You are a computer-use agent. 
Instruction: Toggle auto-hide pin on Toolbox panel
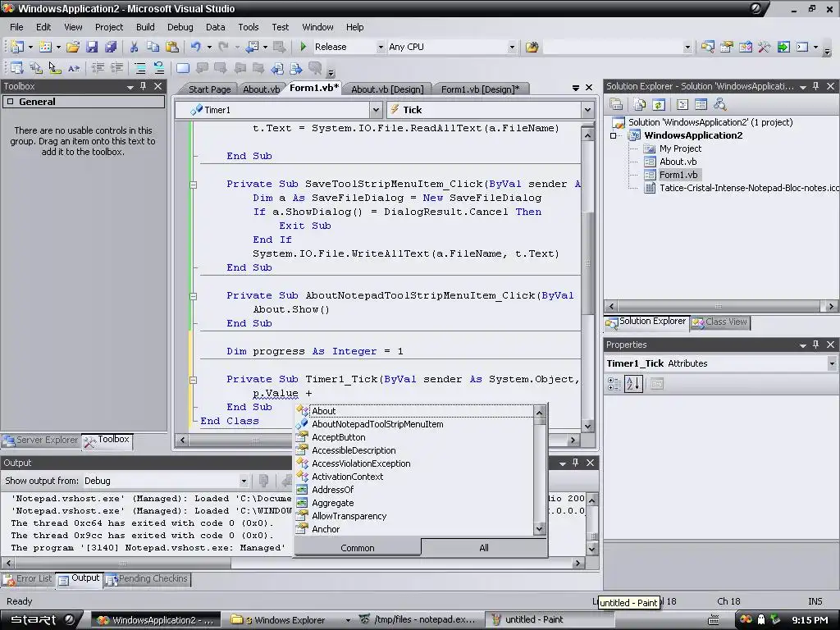point(143,86)
